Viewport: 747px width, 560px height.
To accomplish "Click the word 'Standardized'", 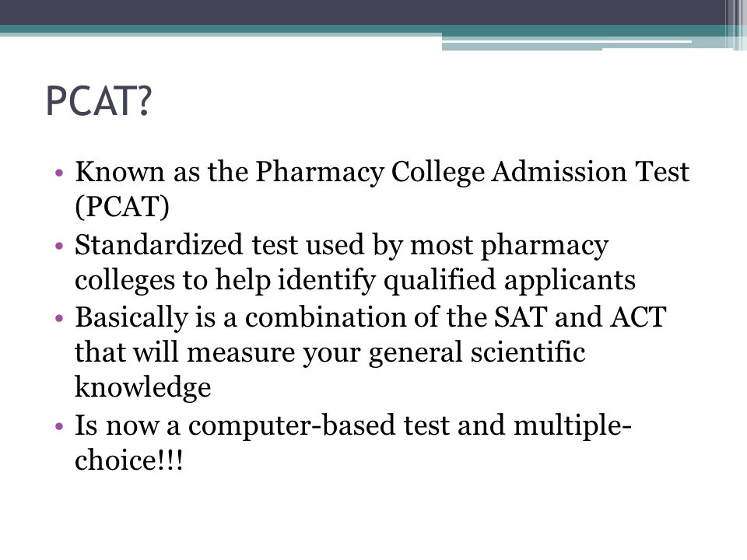I will pyautogui.click(x=159, y=245).
